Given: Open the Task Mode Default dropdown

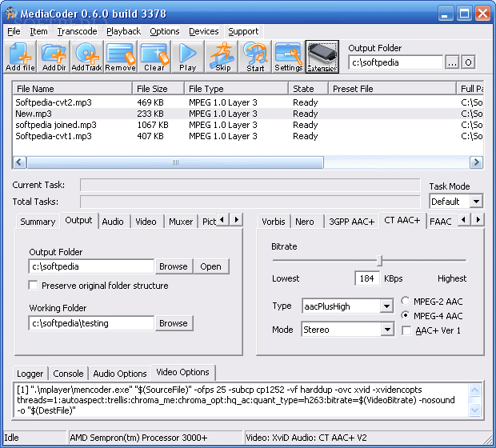Looking at the screenshot, I should point(476,202).
